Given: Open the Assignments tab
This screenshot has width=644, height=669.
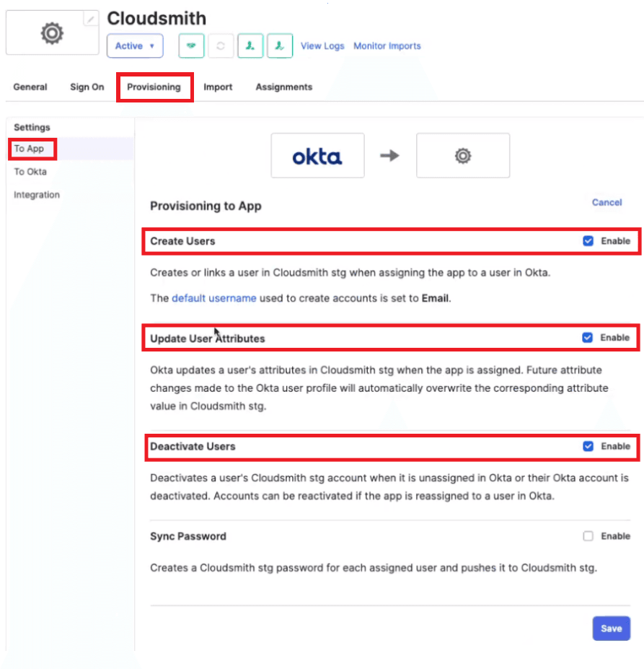Looking at the screenshot, I should [284, 87].
